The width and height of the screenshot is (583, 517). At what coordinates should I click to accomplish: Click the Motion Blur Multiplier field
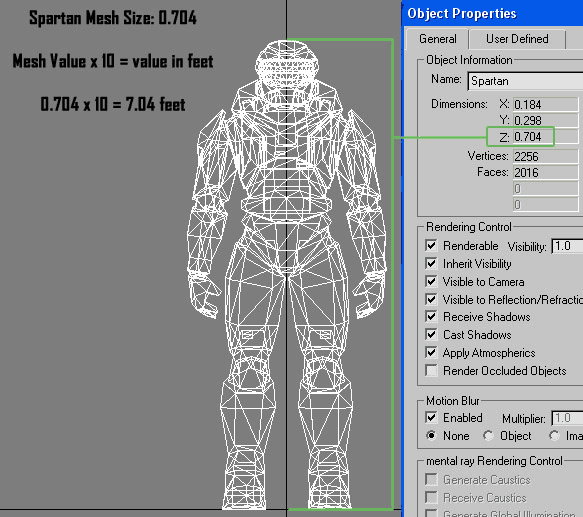[567, 418]
